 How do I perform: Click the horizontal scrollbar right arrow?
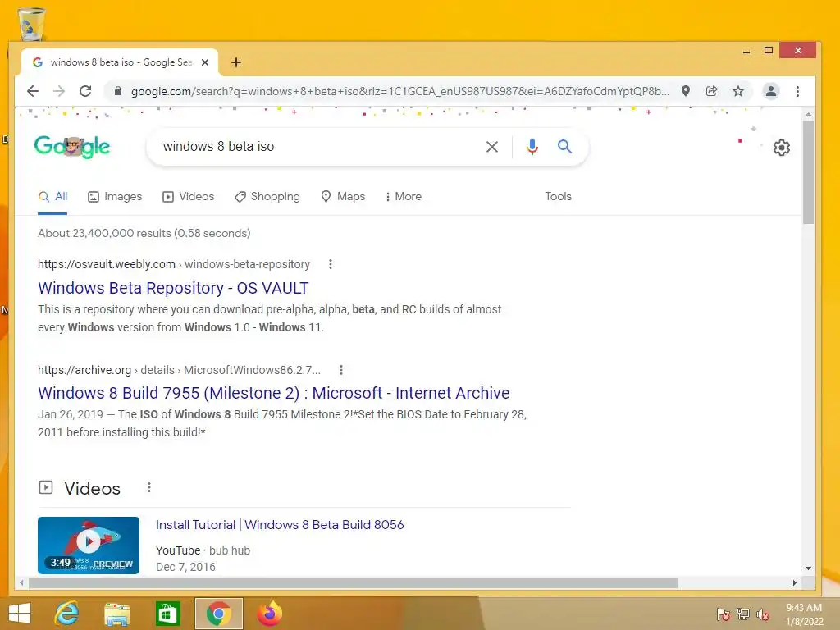click(794, 582)
